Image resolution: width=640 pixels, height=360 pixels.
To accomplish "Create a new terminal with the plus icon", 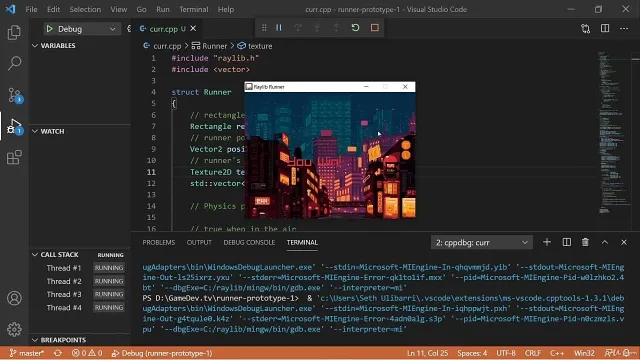I will (547, 242).
